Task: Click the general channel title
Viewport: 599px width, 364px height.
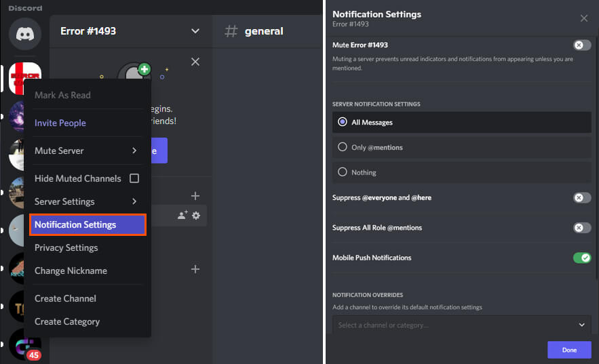Action: coord(264,31)
